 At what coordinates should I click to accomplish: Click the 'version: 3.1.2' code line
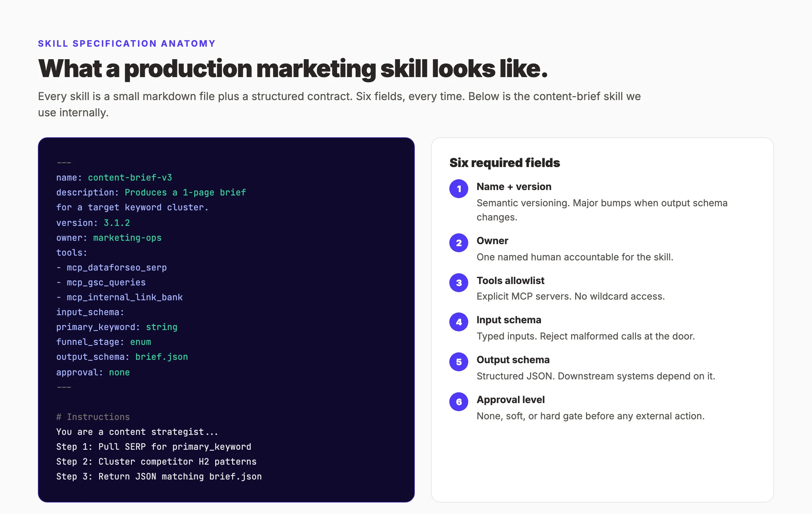93,223
